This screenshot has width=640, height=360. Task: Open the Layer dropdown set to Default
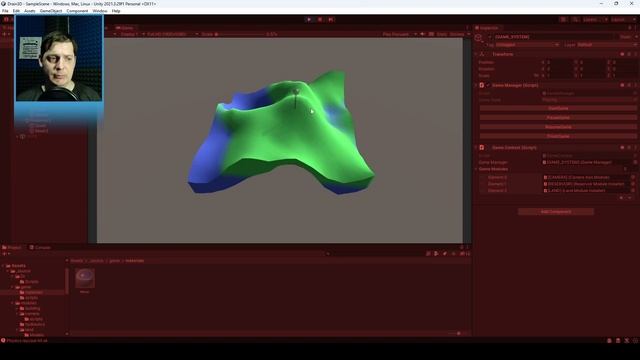tap(607, 44)
